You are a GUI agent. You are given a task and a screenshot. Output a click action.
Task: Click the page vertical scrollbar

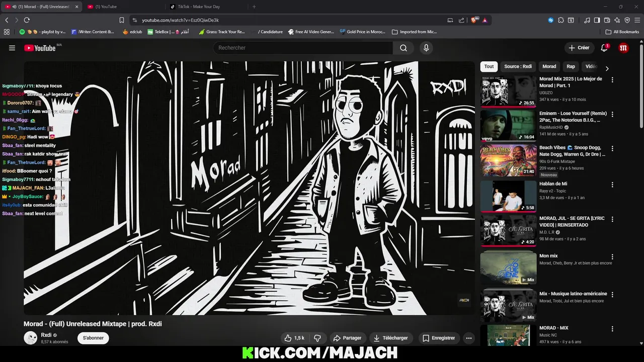[640, 85]
